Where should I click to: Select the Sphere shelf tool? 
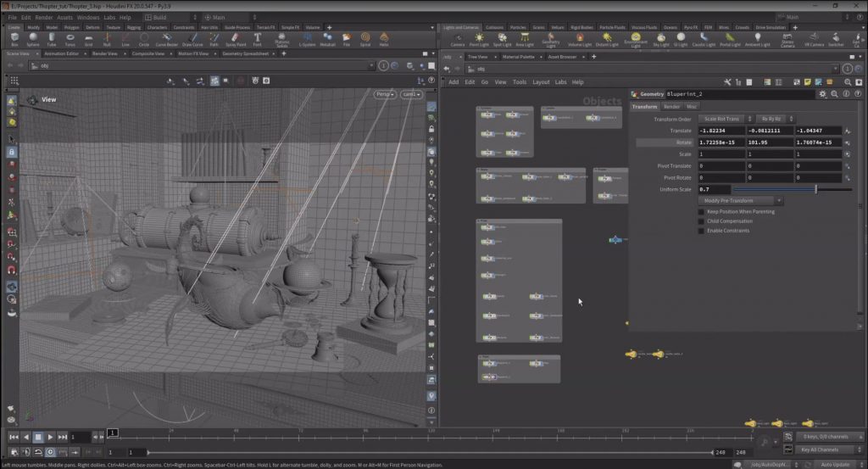[x=33, y=39]
